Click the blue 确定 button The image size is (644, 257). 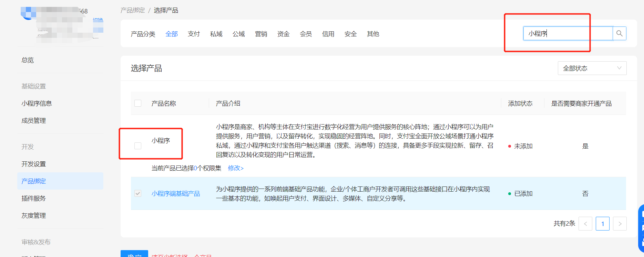(x=134, y=254)
